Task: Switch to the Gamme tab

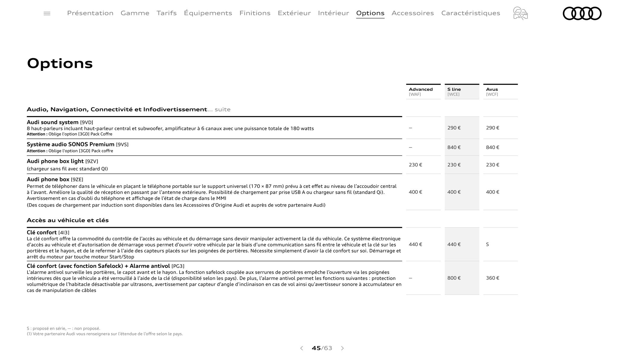Action: (135, 13)
